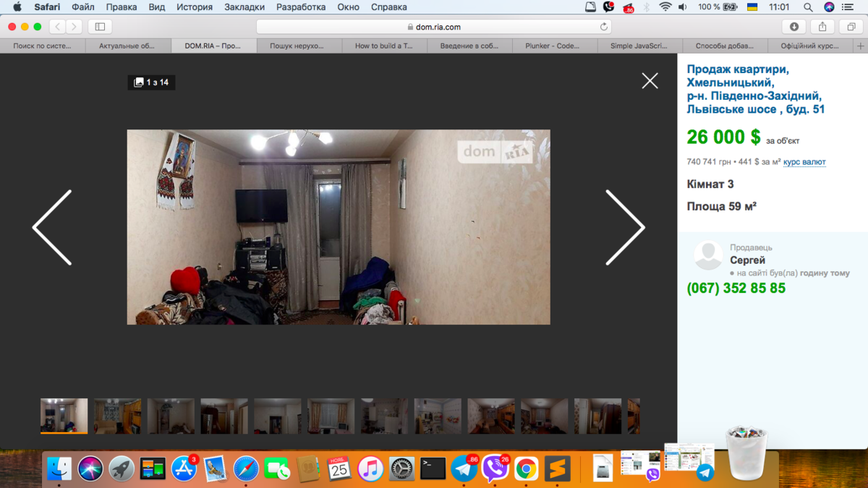Open Spotlight search in menu bar
This screenshot has height=488, width=868.
tap(808, 7)
